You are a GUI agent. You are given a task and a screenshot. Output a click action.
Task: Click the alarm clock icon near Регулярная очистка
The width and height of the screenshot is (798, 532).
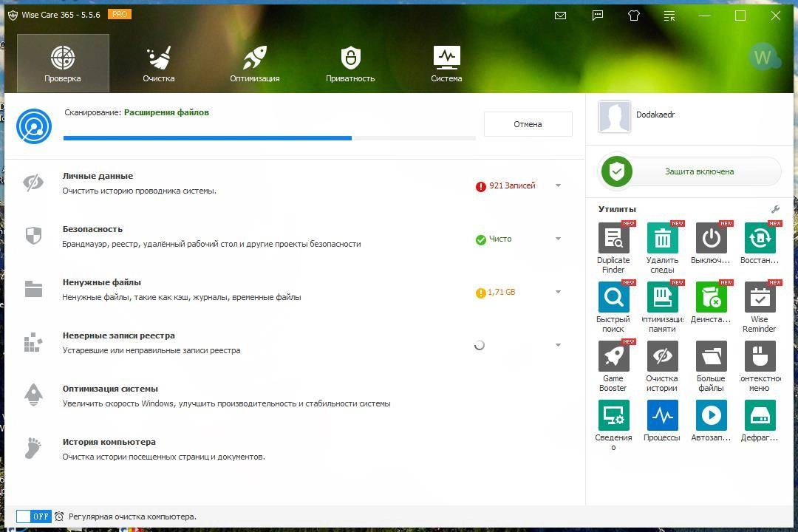click(x=59, y=516)
